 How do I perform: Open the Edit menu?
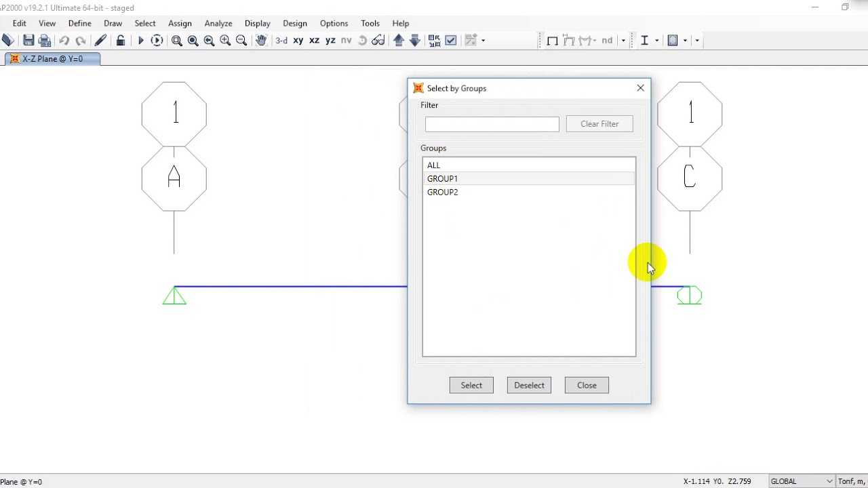point(19,23)
